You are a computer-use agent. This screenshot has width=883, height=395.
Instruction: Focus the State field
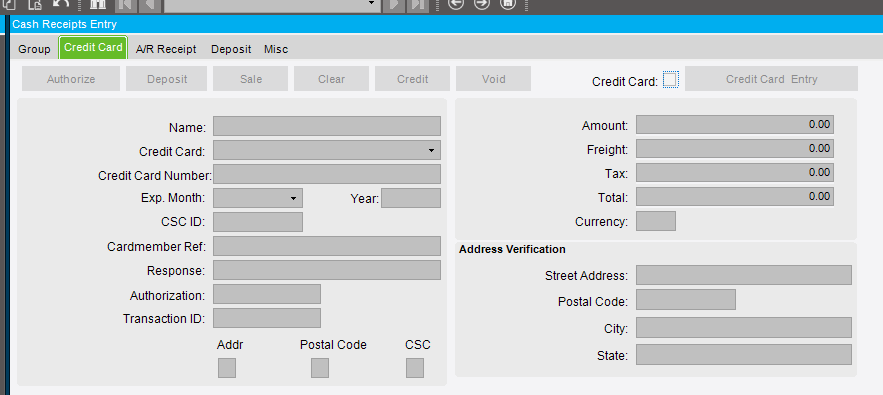pyautogui.click(x=744, y=355)
